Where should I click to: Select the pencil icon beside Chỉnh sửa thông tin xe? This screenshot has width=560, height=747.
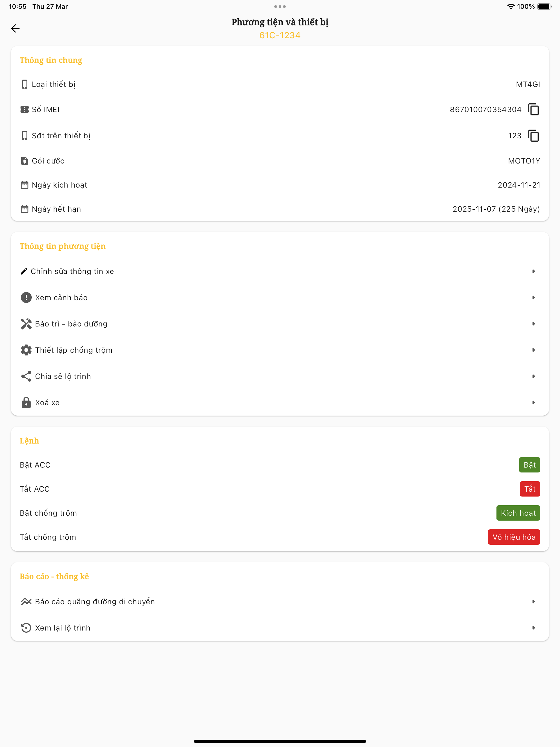[24, 271]
